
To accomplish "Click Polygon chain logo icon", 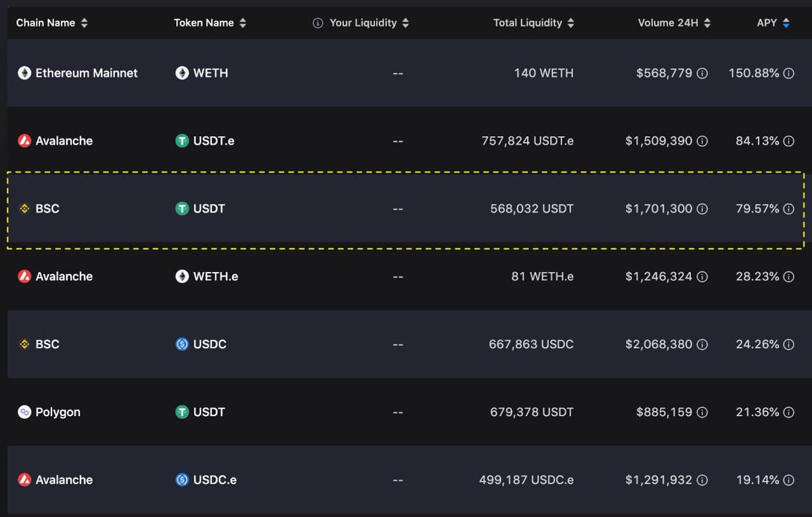I will pos(24,412).
